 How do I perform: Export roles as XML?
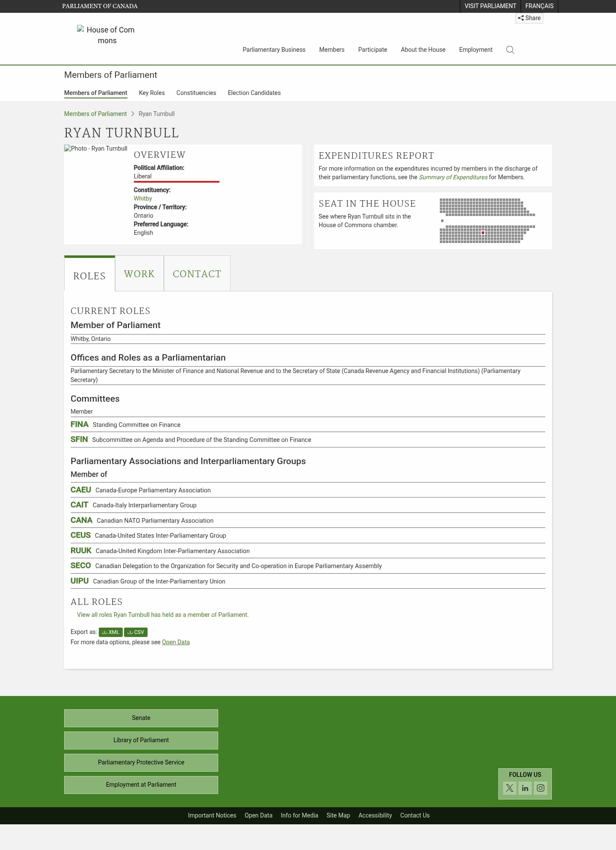coord(110,632)
